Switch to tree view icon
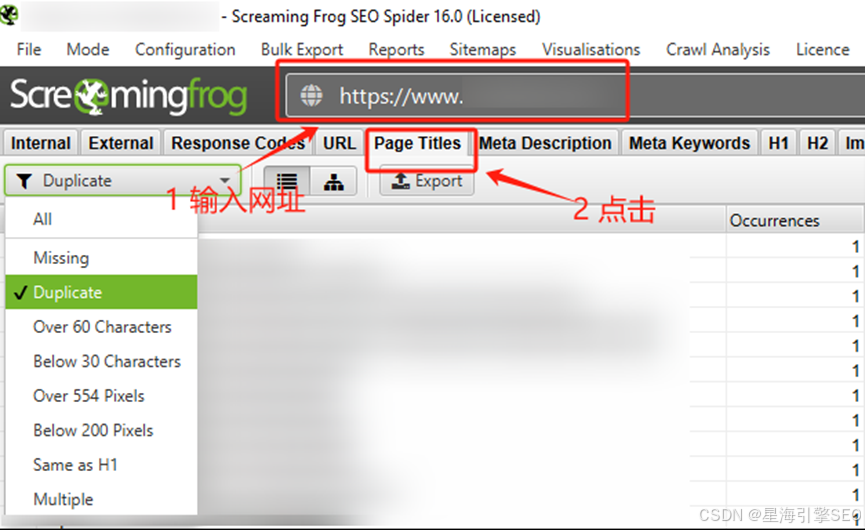 333,181
